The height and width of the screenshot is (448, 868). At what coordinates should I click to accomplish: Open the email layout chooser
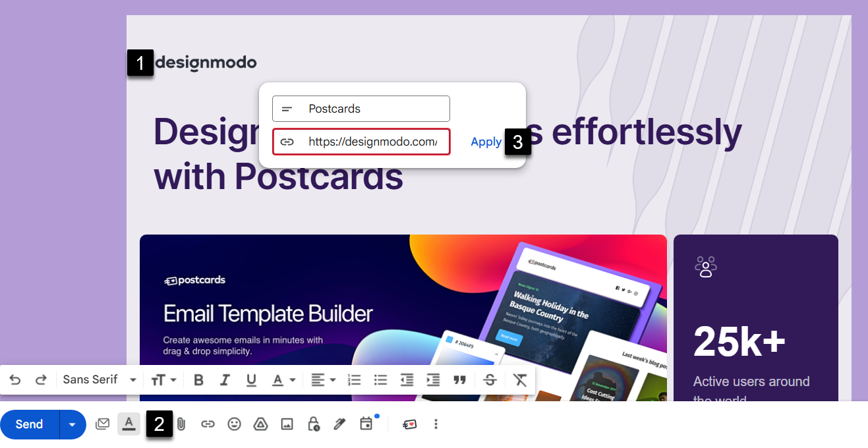(102, 424)
